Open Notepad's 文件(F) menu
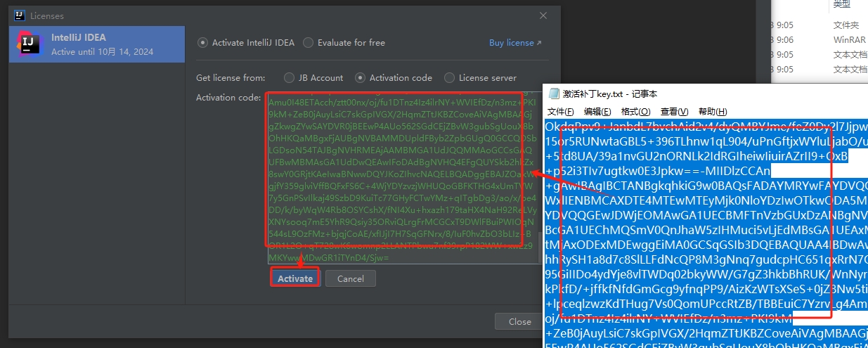This screenshot has height=348, width=868. click(561, 112)
